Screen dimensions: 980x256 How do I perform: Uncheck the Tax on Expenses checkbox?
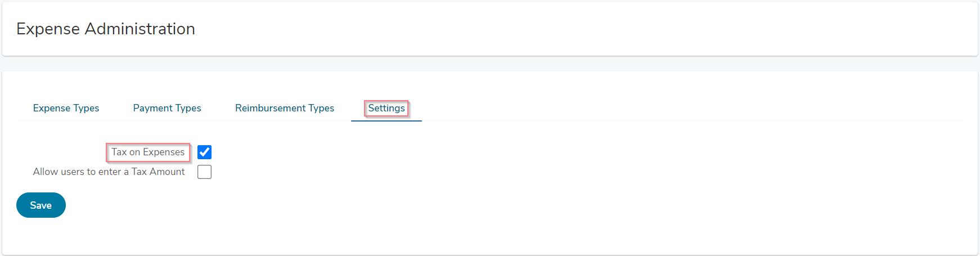[x=204, y=152]
